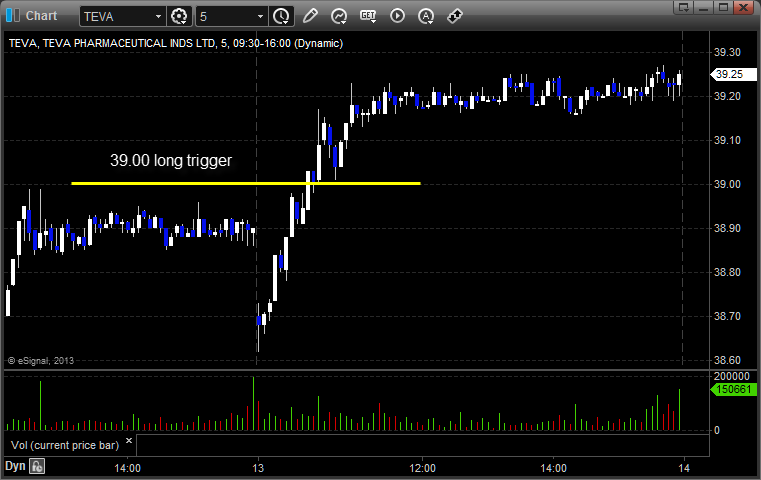Select the pencil drawing tool
761x480 pixels.
pyautogui.click(x=310, y=16)
